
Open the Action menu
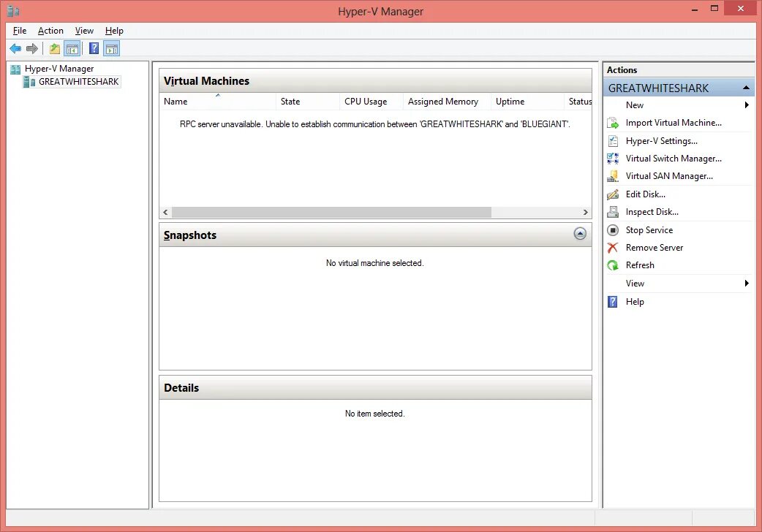coord(50,31)
